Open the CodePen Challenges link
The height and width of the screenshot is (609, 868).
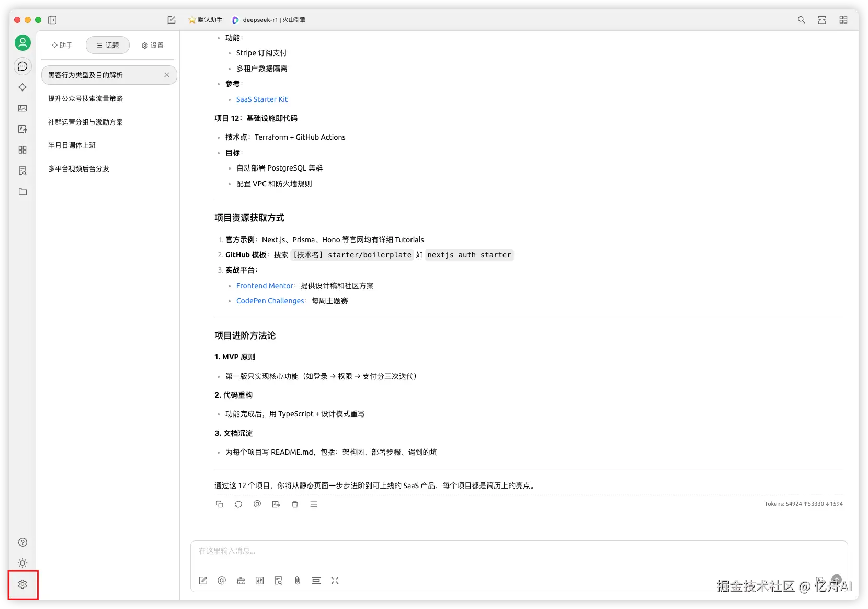click(270, 301)
